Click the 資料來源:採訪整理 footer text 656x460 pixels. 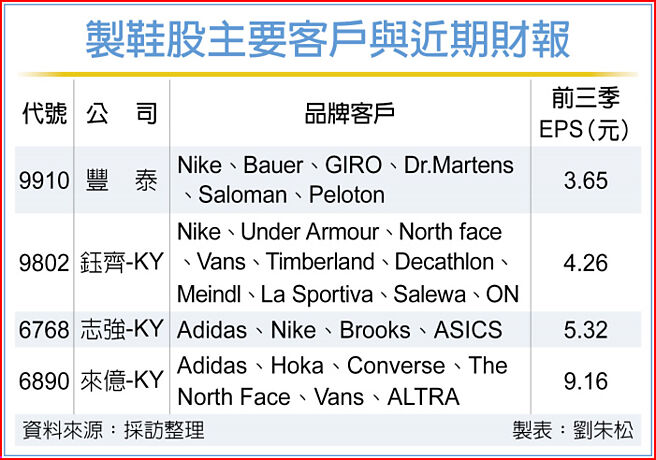(x=113, y=431)
